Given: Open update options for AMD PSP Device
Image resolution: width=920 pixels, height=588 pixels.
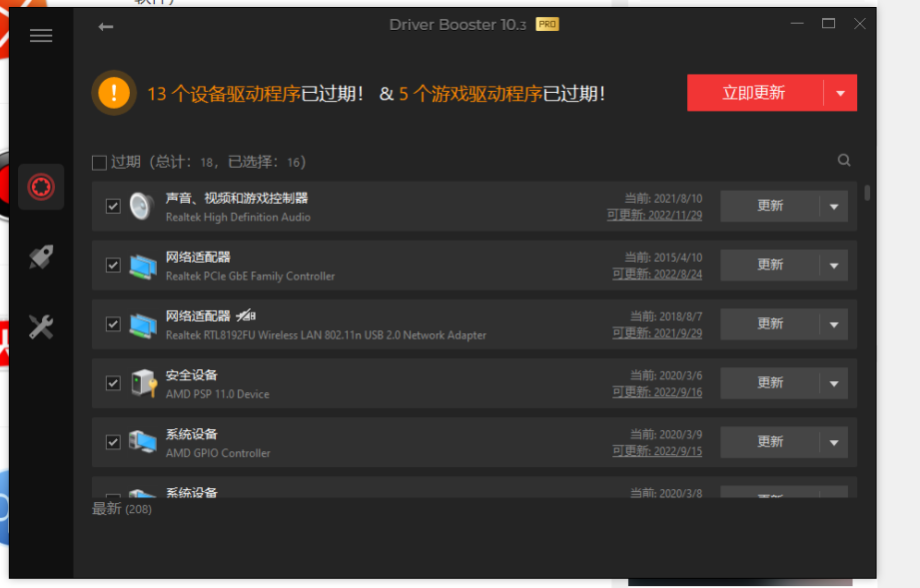Looking at the screenshot, I should tap(834, 384).
